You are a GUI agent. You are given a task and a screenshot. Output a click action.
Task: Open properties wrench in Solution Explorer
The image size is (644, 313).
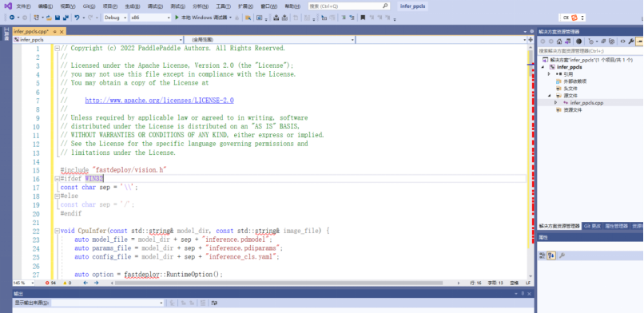pos(631,41)
